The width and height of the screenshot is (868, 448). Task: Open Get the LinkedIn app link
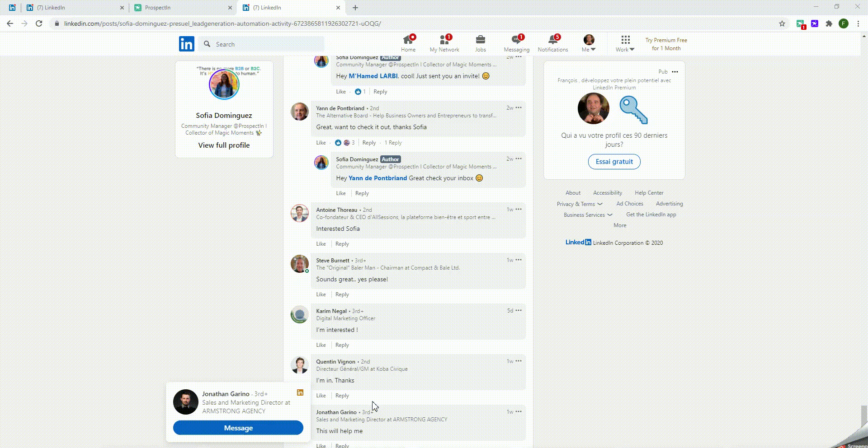coord(651,215)
